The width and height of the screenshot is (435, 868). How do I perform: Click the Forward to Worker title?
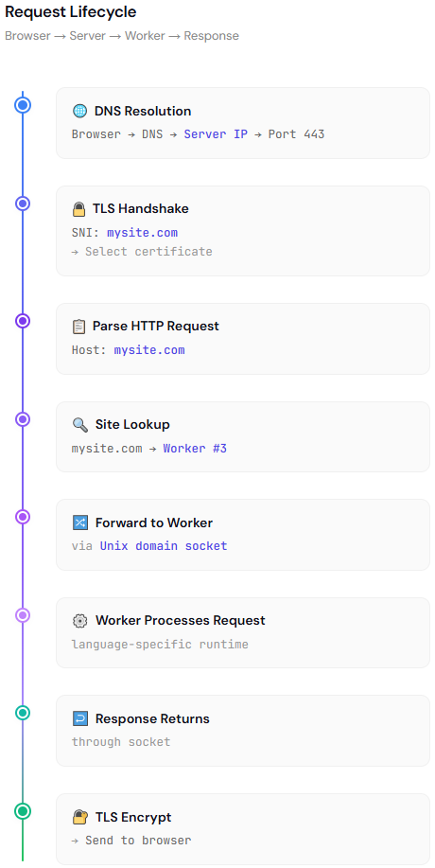[154, 523]
